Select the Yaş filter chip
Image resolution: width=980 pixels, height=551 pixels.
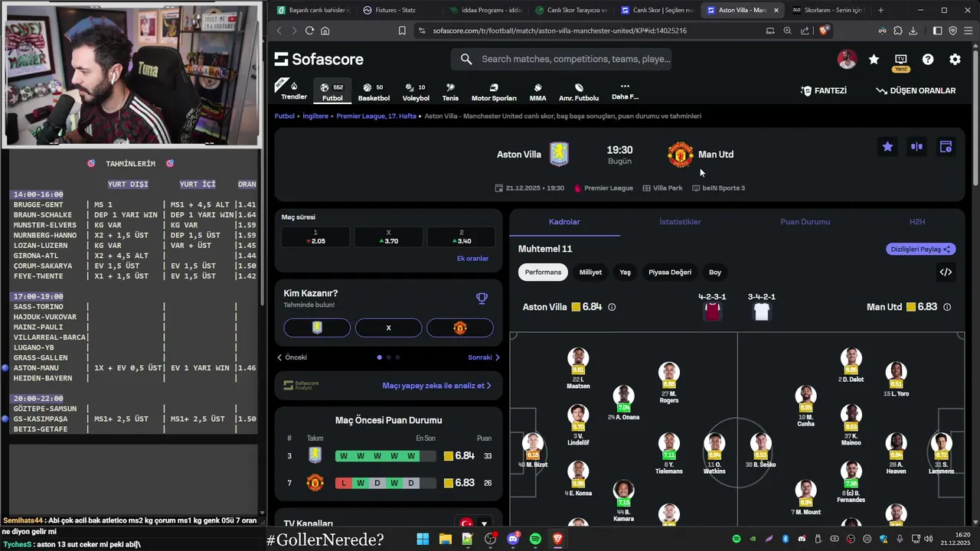tap(625, 272)
